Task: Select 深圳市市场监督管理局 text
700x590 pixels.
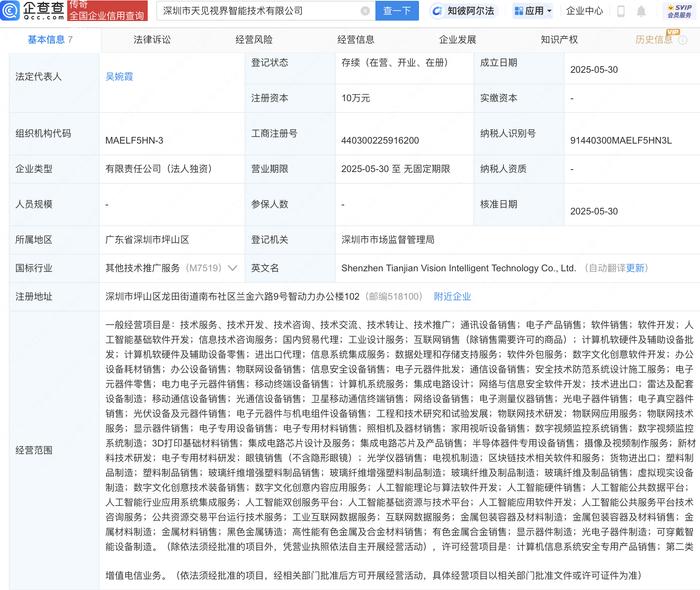Action: [388, 240]
